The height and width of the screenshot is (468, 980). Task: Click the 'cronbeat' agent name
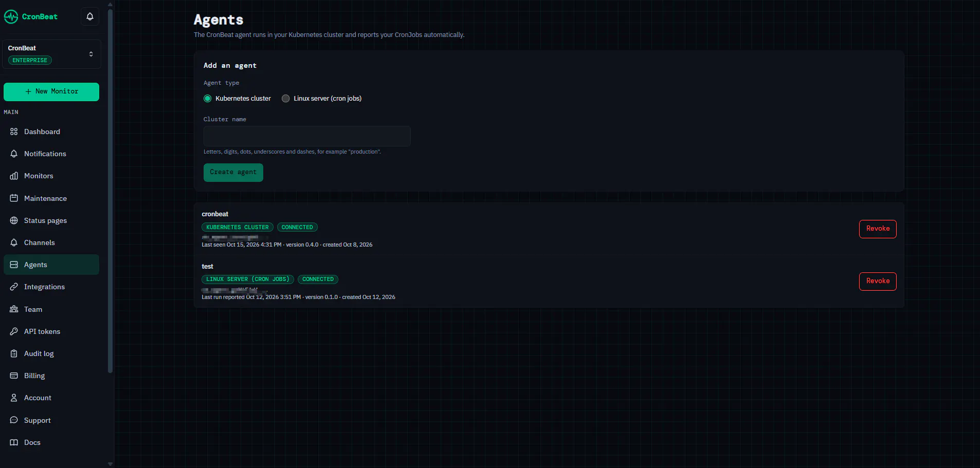tap(215, 214)
